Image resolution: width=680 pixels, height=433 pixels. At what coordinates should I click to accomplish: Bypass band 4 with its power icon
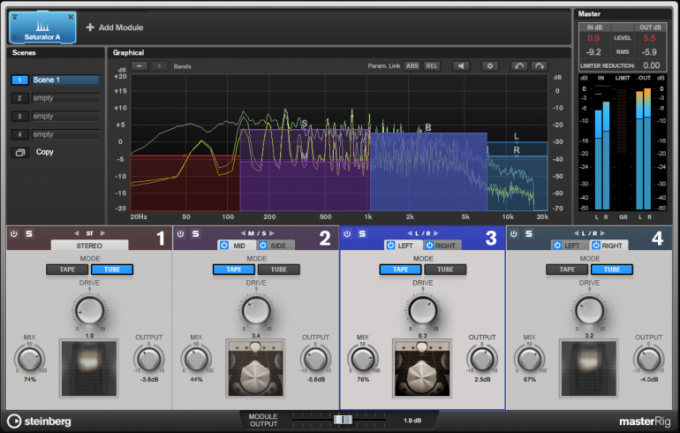tap(514, 234)
